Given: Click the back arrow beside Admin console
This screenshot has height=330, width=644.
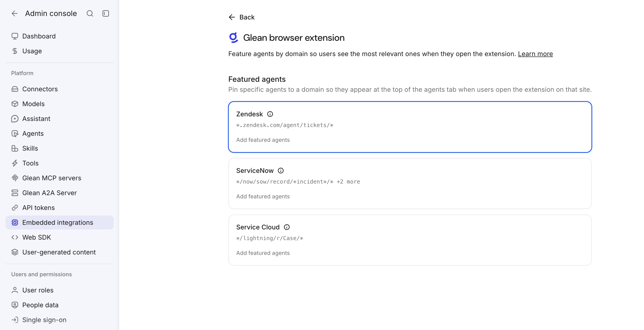Looking at the screenshot, I should click(x=15, y=13).
